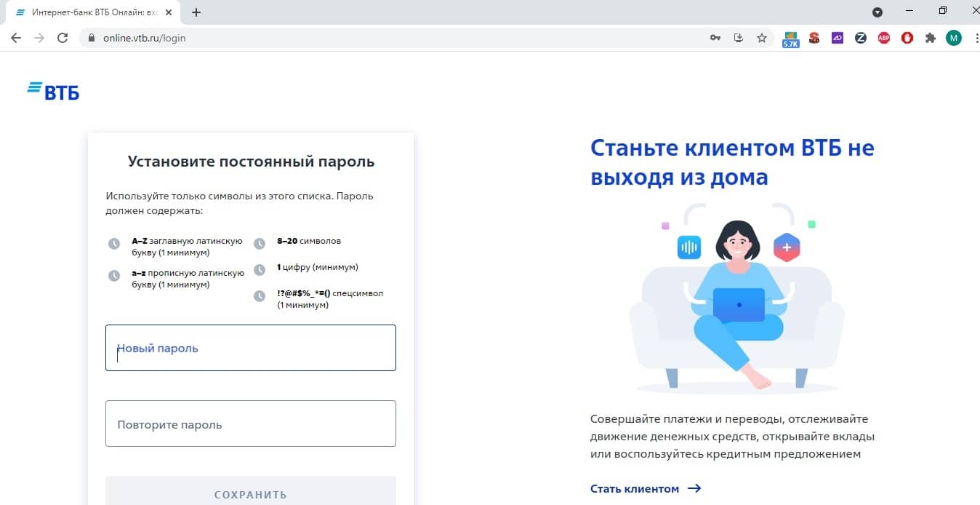Reload the page

63,38
